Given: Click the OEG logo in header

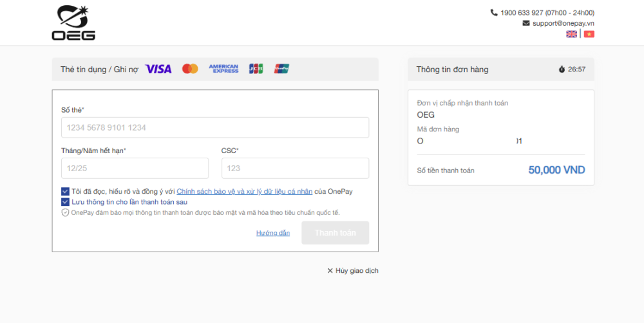Looking at the screenshot, I should click(73, 23).
